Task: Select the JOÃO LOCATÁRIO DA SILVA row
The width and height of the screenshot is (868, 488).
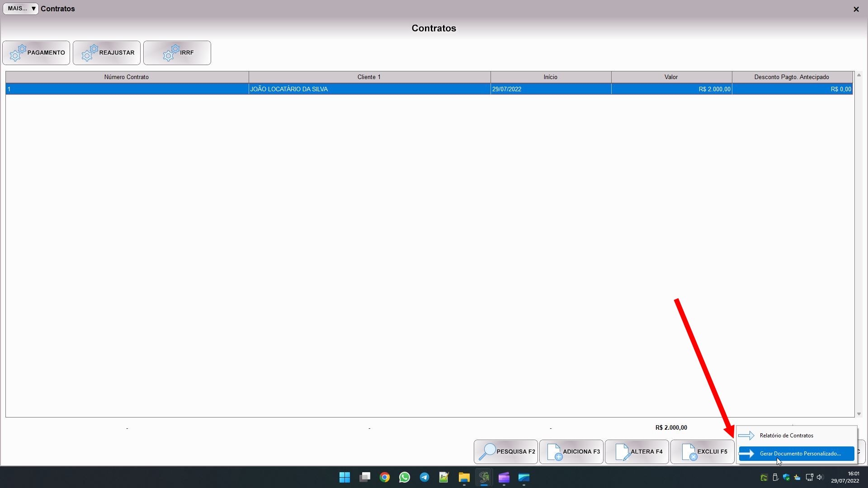Action: pos(289,89)
